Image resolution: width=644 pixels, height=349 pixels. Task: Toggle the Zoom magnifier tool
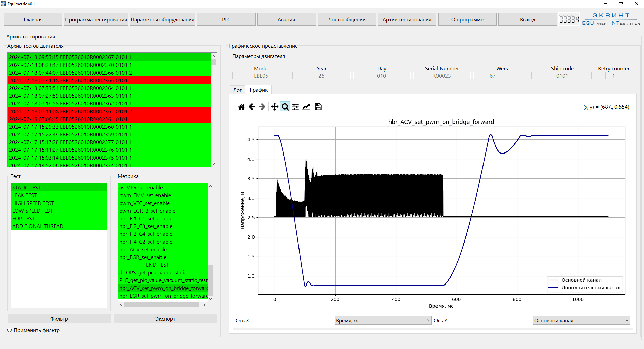point(285,107)
